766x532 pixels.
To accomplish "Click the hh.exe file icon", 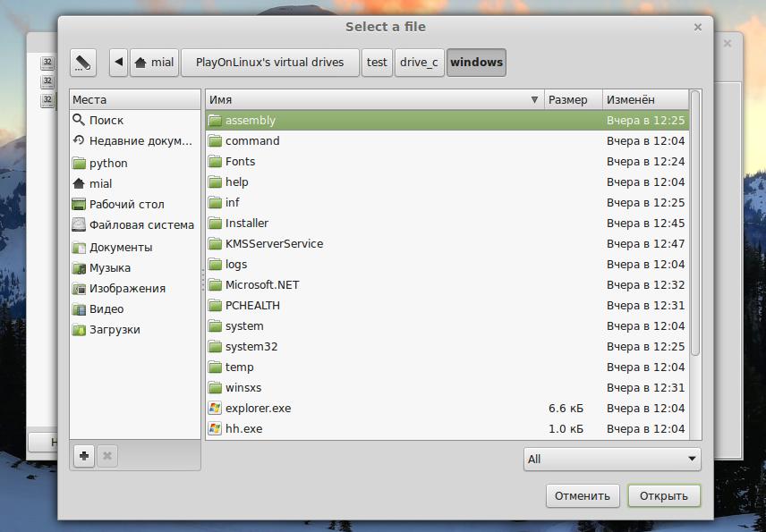I will click(215, 428).
